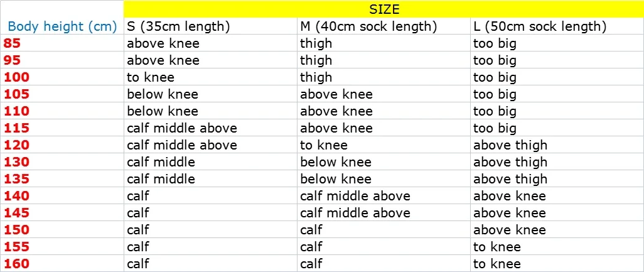
Task: Select L size cell for height 155
Action: coord(497,247)
